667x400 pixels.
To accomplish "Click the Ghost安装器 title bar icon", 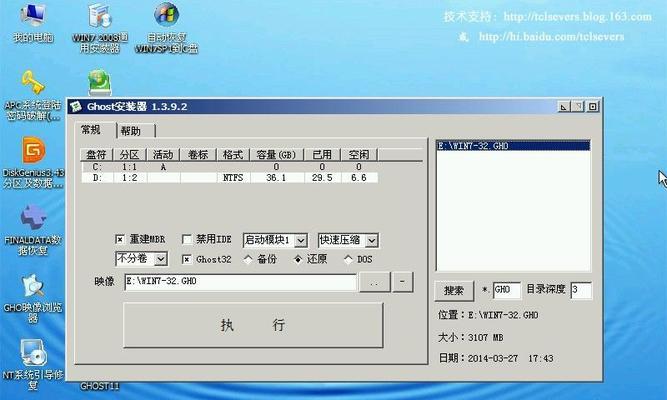I will [76, 106].
